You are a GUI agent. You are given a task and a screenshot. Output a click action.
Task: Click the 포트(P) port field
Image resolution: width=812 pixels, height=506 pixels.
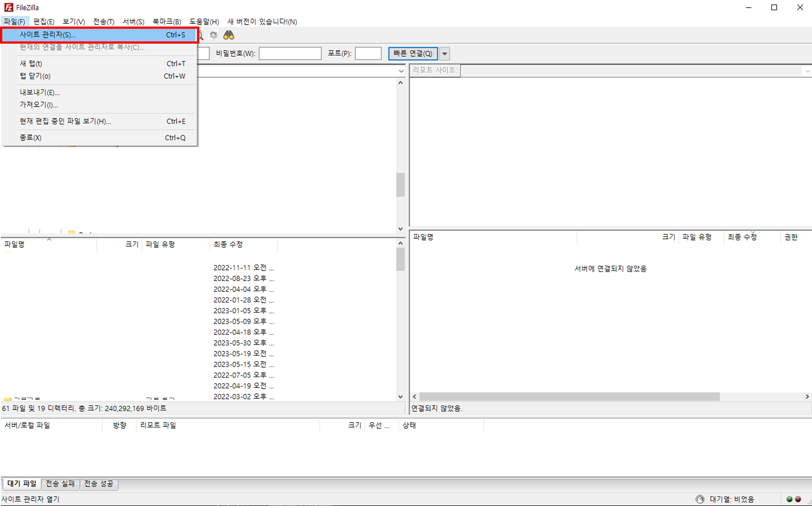(x=368, y=54)
